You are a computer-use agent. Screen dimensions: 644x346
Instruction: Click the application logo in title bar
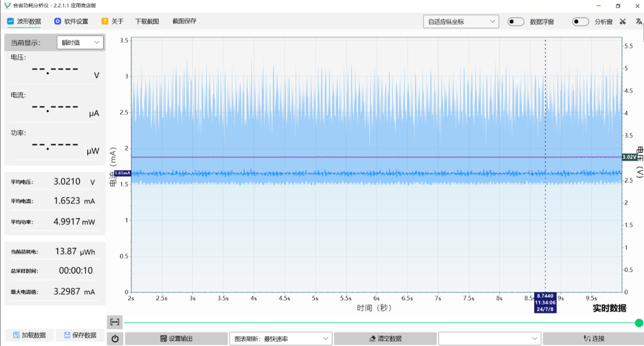click(x=7, y=6)
